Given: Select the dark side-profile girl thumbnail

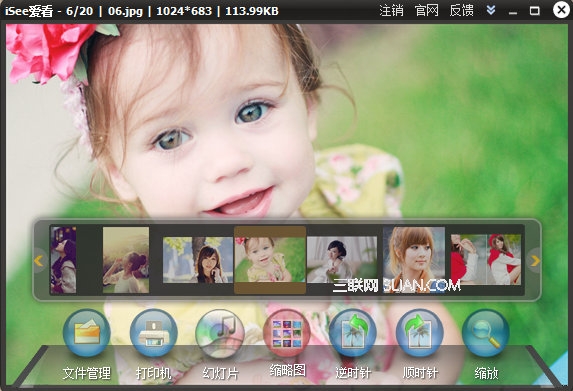Looking at the screenshot, I should (63, 260).
